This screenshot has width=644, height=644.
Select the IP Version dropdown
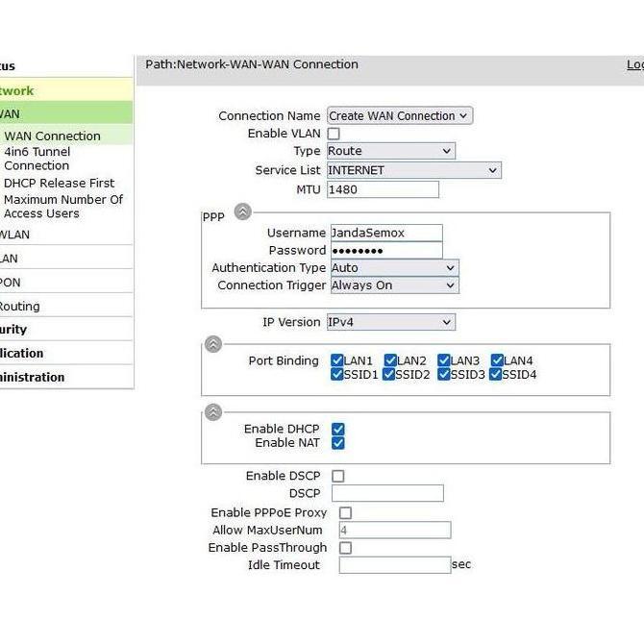(390, 322)
